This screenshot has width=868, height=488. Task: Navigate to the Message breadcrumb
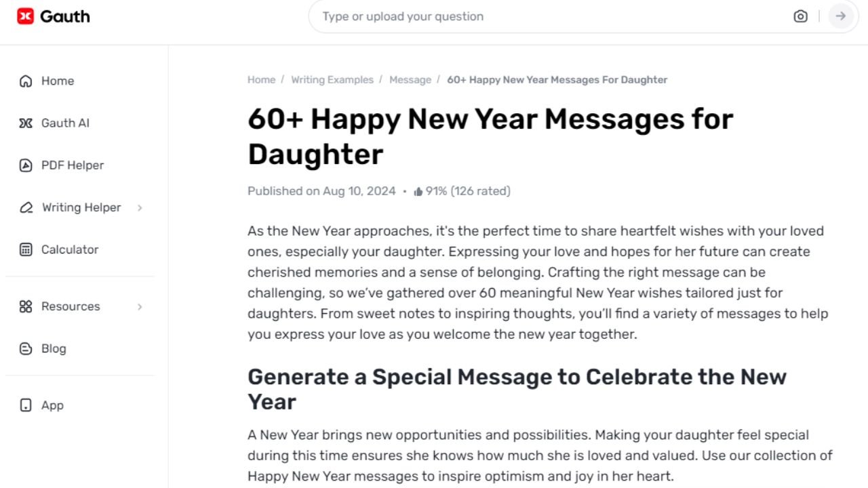410,79
